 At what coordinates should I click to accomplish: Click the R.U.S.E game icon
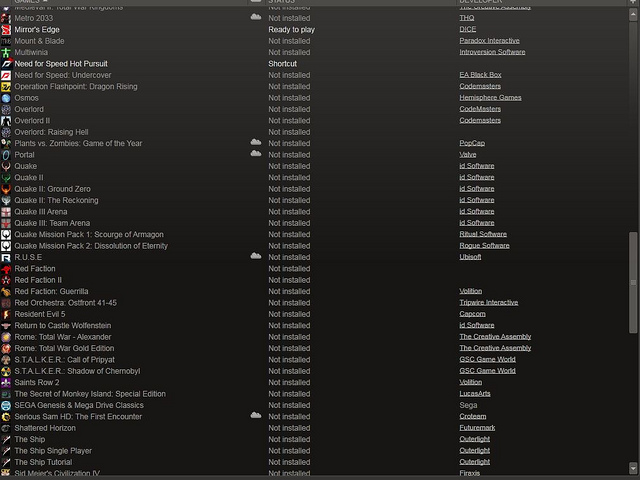pyautogui.click(x=6, y=258)
